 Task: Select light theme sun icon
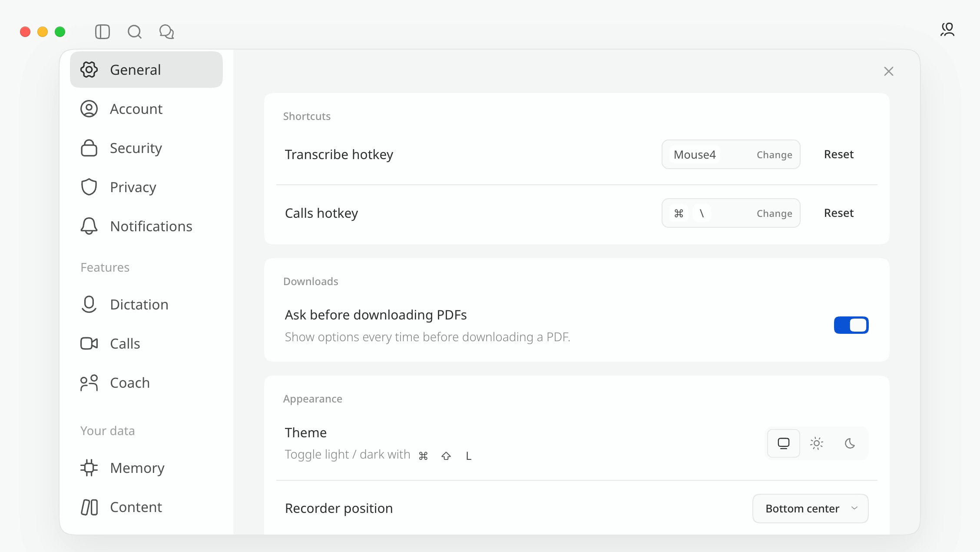pyautogui.click(x=817, y=443)
